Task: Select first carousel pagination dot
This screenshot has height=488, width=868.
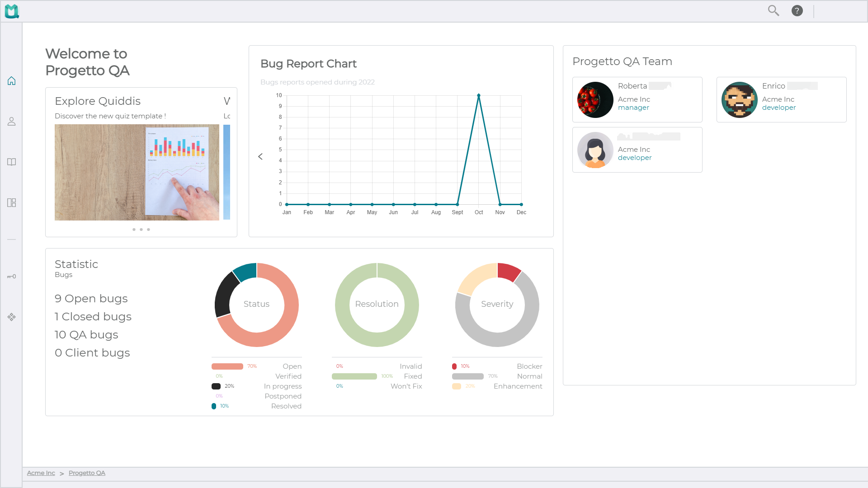Action: (x=134, y=230)
